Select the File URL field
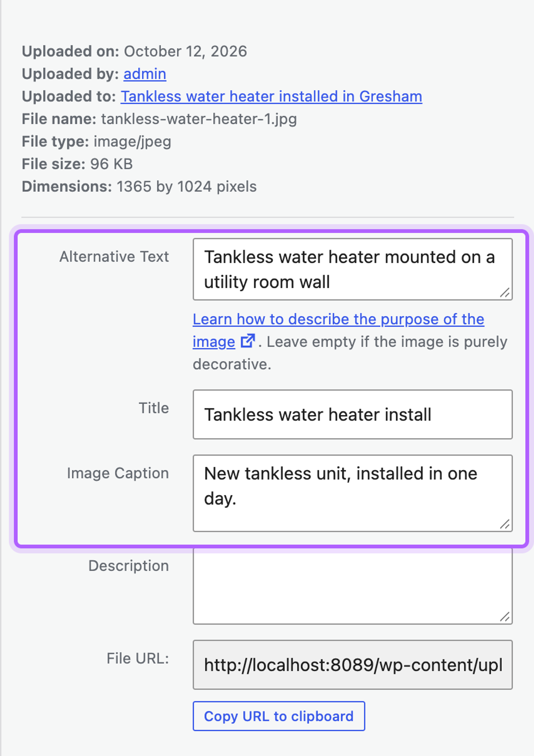 [353, 665]
